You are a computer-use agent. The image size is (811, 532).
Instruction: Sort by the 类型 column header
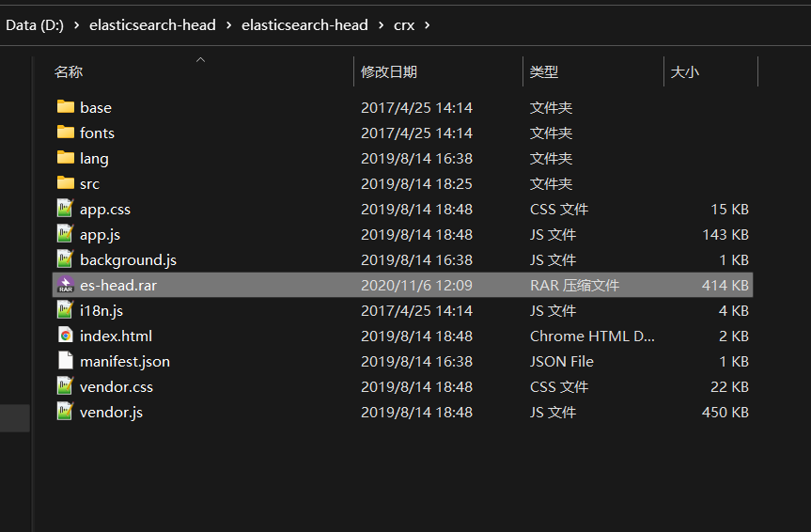point(544,72)
